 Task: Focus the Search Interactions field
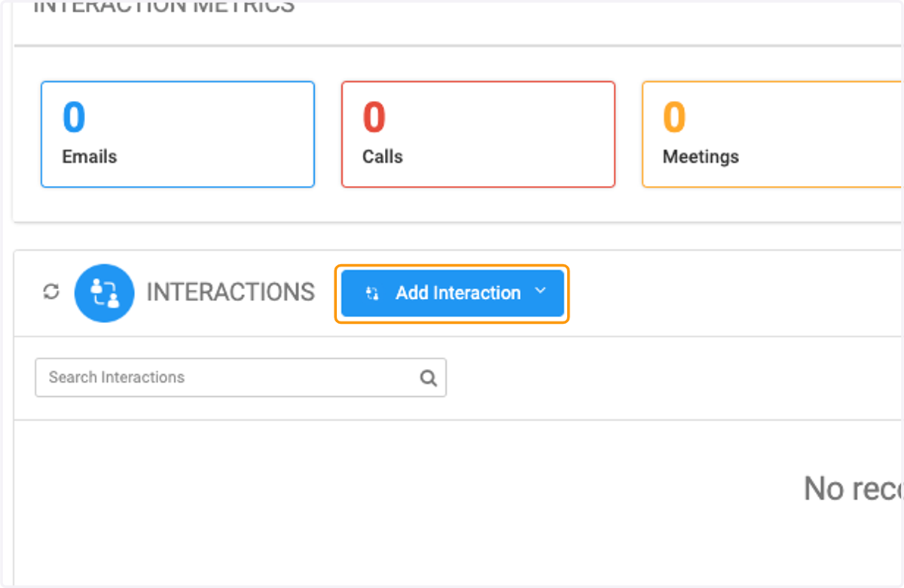240,377
